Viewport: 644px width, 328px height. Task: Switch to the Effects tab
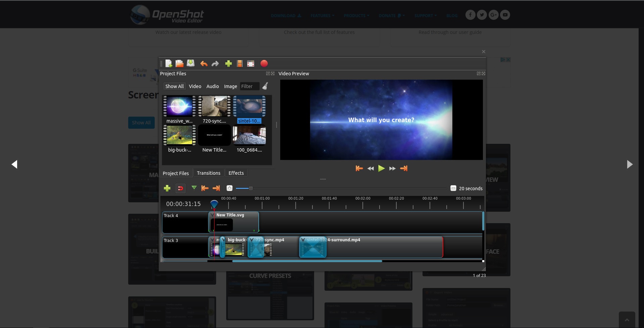click(x=236, y=173)
